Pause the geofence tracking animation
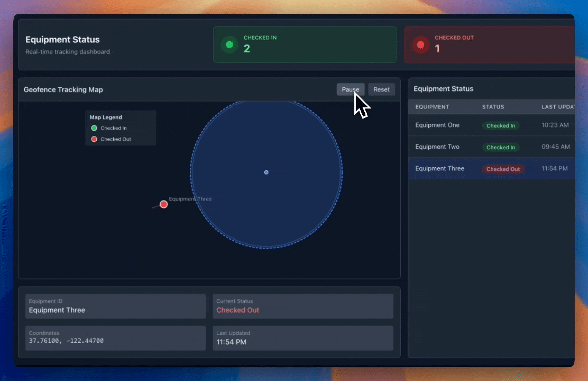The width and height of the screenshot is (588, 381). click(350, 89)
